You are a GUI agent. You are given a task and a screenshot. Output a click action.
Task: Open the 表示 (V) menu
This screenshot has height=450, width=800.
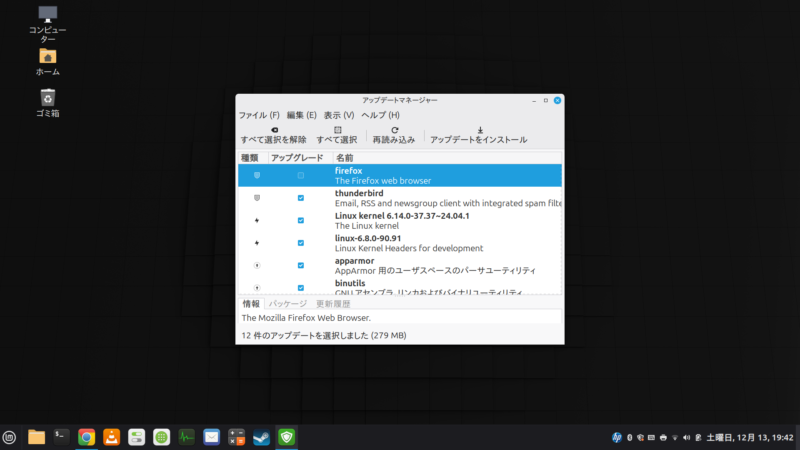[x=339, y=115]
